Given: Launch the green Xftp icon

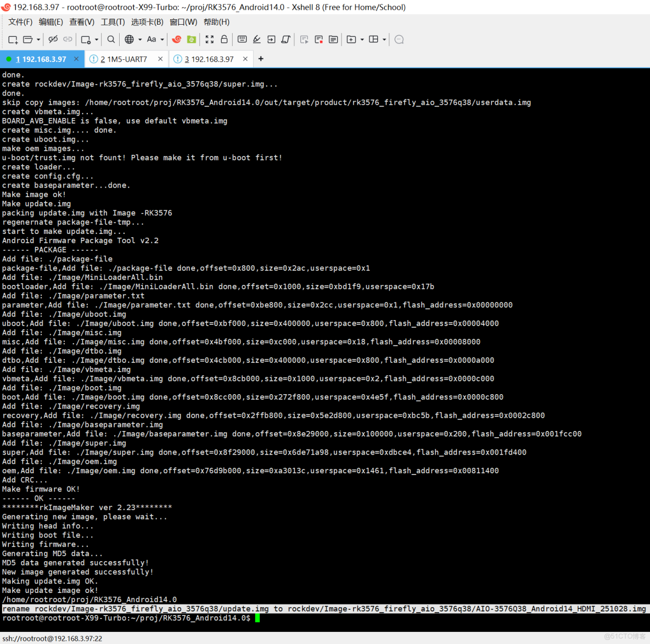Looking at the screenshot, I should tap(191, 40).
